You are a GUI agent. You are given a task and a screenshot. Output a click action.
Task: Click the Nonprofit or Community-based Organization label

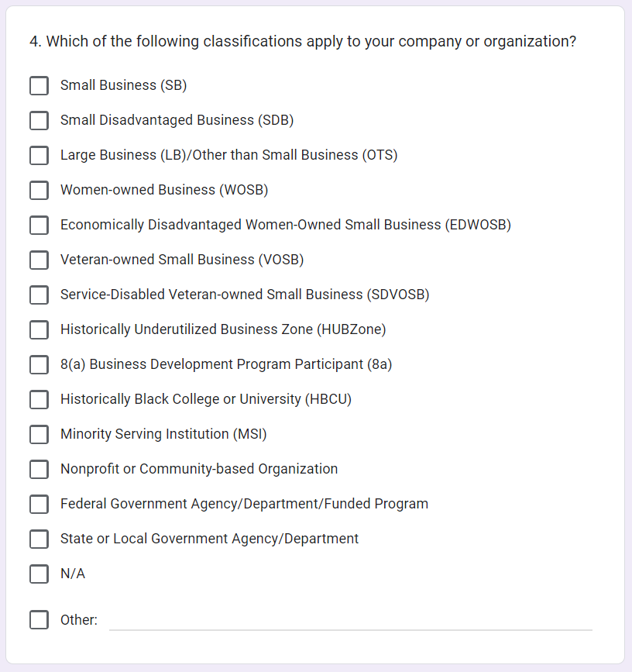(x=199, y=469)
